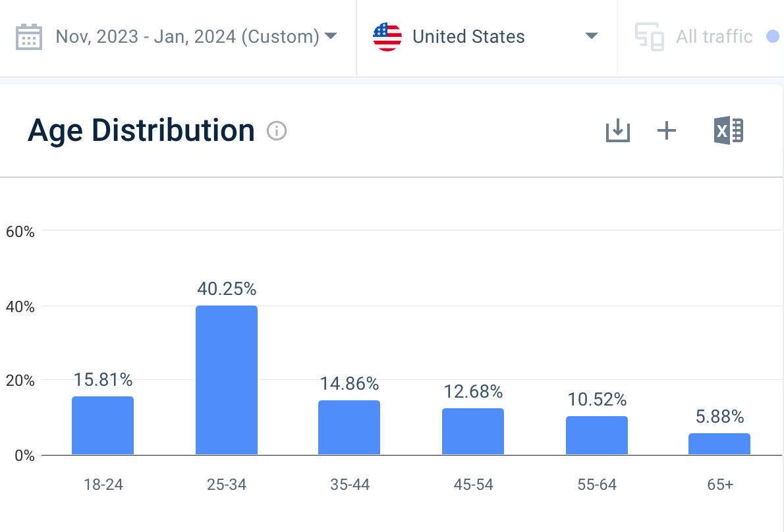Click the devices icon next to All traffic
Viewport: 784px width, 532px height.
[648, 37]
